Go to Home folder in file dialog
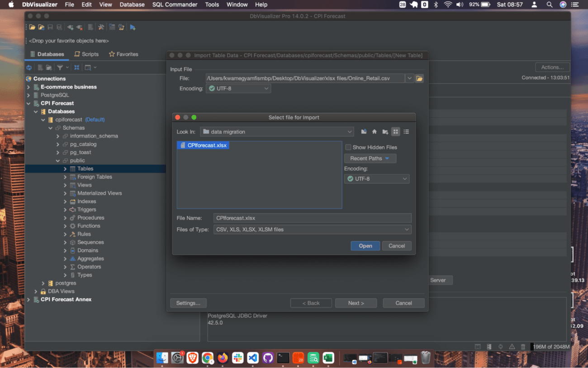This screenshot has height=368, width=588. pyautogui.click(x=375, y=132)
